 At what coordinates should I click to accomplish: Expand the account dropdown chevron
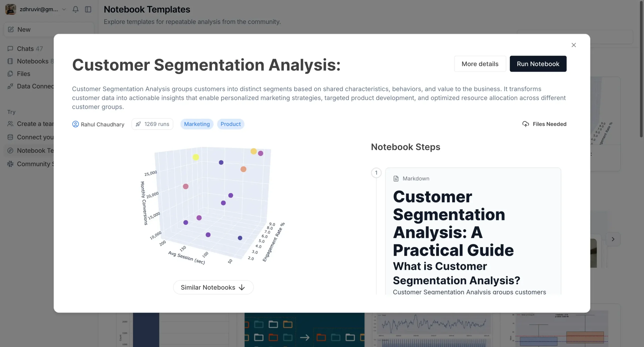click(64, 9)
